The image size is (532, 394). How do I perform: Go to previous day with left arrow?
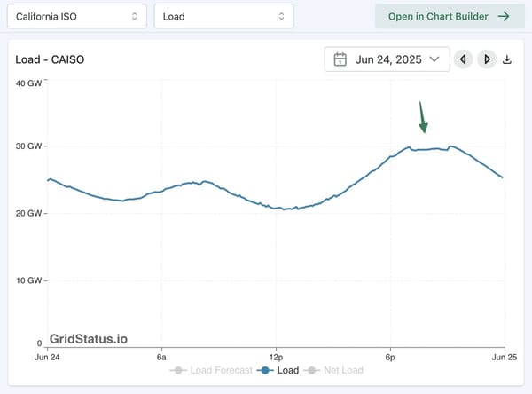462,59
